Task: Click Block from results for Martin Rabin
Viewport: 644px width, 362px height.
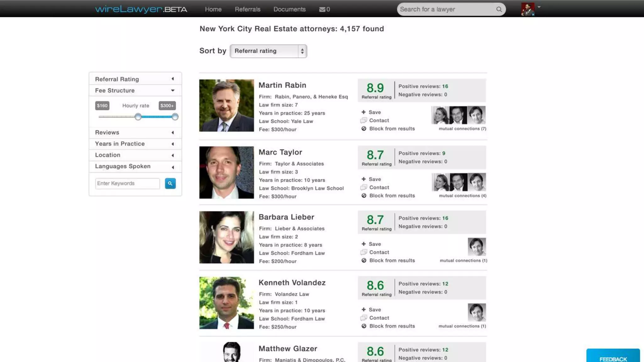Action: click(x=391, y=129)
